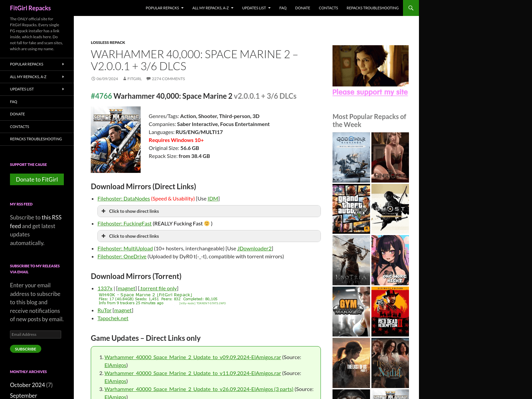The image size is (532, 399).
Task: Open Gym Manager repack thumbnail
Action: coord(351,312)
